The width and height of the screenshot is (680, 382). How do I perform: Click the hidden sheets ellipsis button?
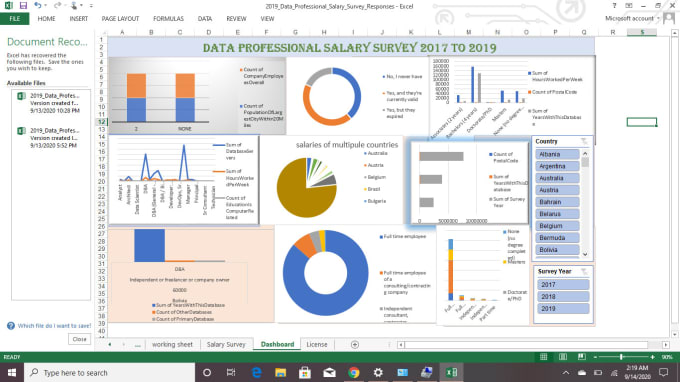tap(137, 345)
